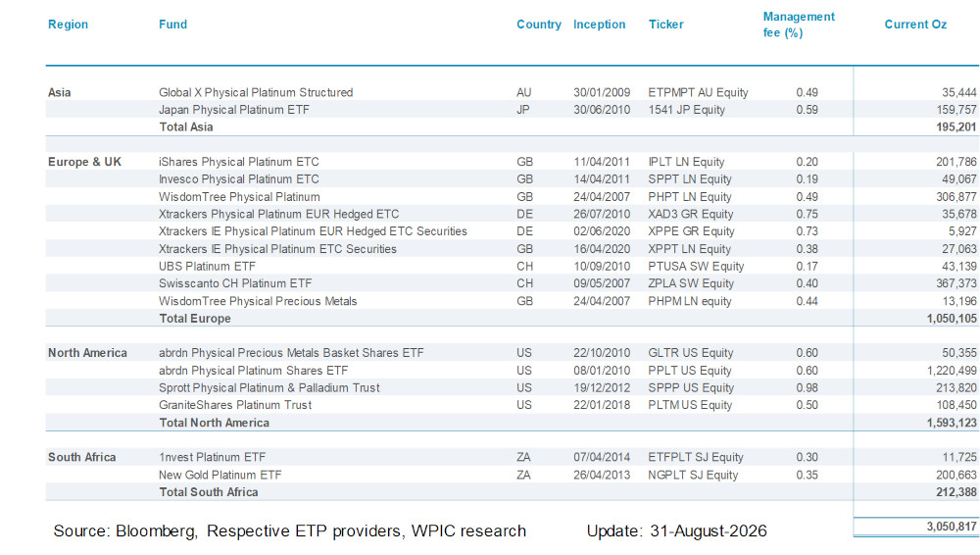The height and width of the screenshot is (555, 980).
Task: Click the XPPT LN Equity ticker
Action: point(689,249)
